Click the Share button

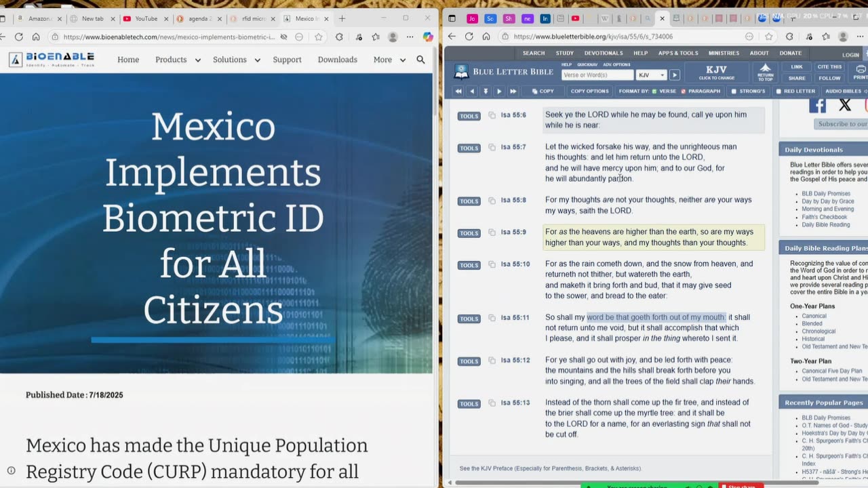[x=797, y=78]
